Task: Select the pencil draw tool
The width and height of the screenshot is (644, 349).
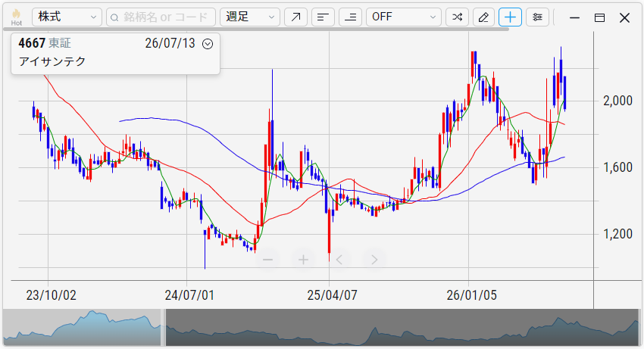Action: (x=483, y=17)
